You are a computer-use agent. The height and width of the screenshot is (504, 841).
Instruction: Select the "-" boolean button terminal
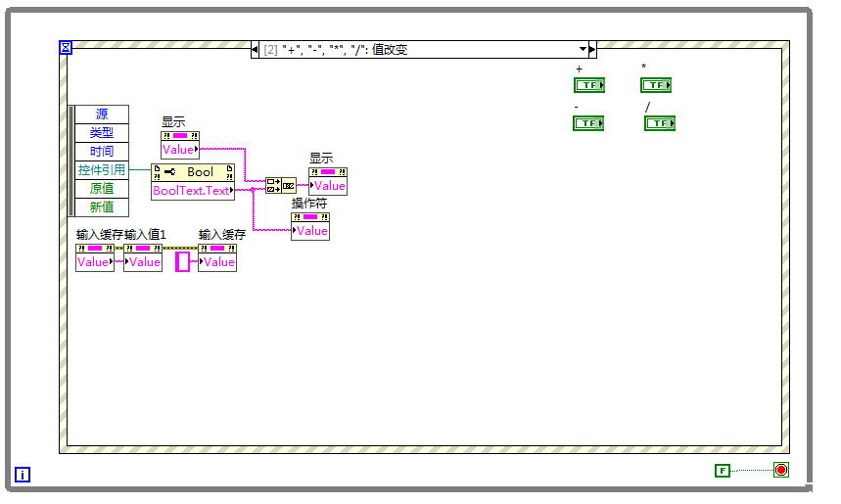[x=588, y=123]
